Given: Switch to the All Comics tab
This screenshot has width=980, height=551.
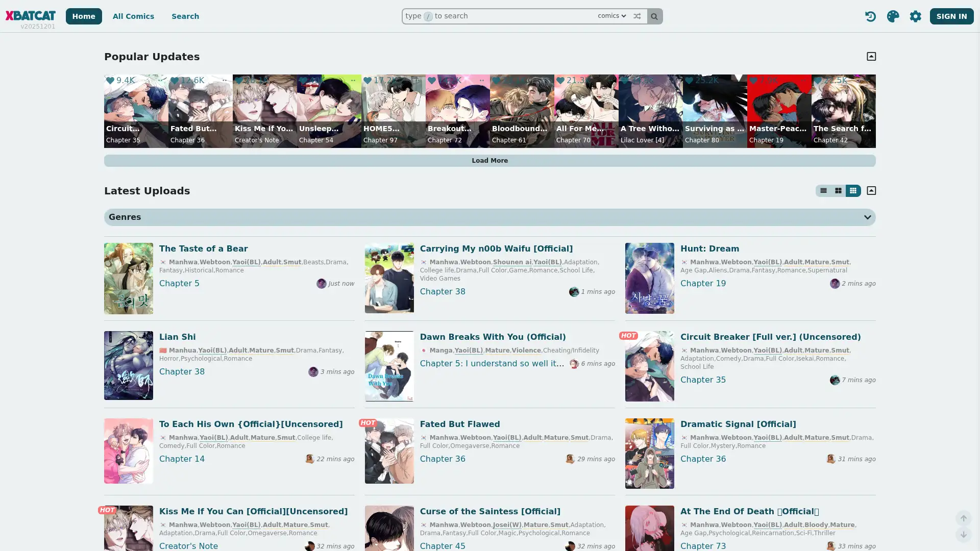Looking at the screenshot, I should [x=133, y=16].
